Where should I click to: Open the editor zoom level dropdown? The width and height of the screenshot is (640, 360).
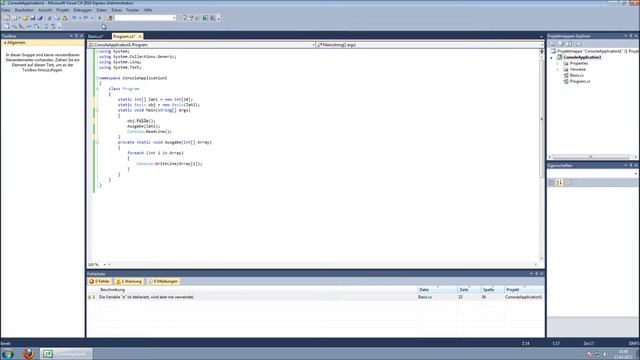click(104, 264)
